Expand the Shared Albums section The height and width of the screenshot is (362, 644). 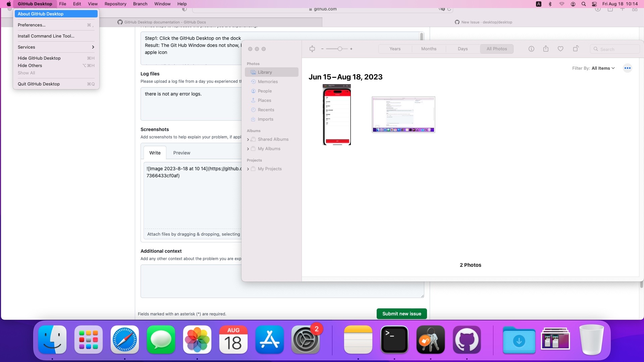click(x=248, y=139)
